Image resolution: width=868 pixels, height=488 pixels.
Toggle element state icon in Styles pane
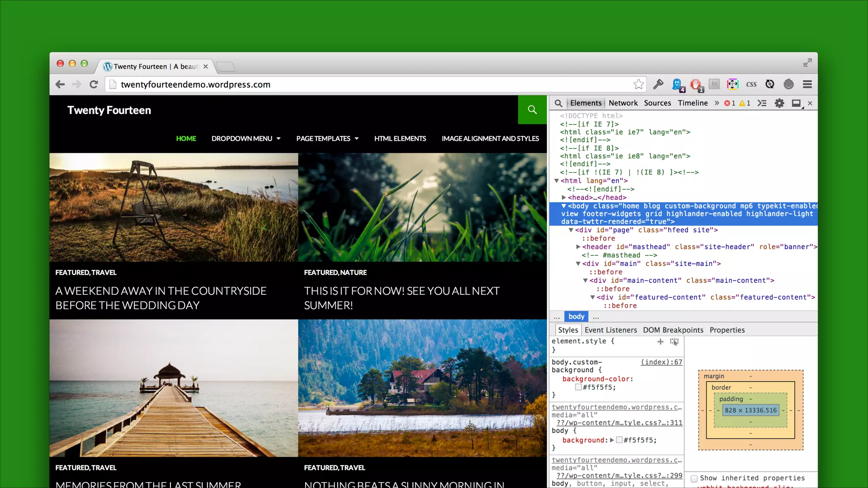coord(674,341)
